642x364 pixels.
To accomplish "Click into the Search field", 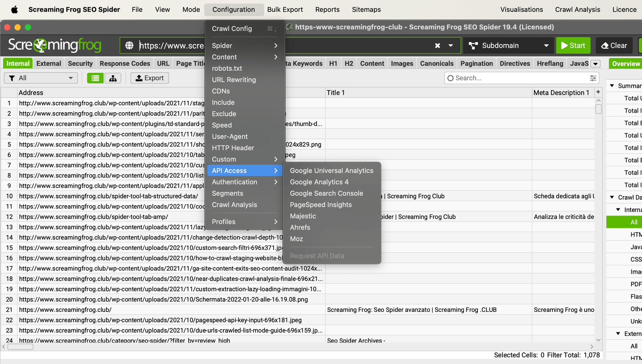I will [502, 78].
